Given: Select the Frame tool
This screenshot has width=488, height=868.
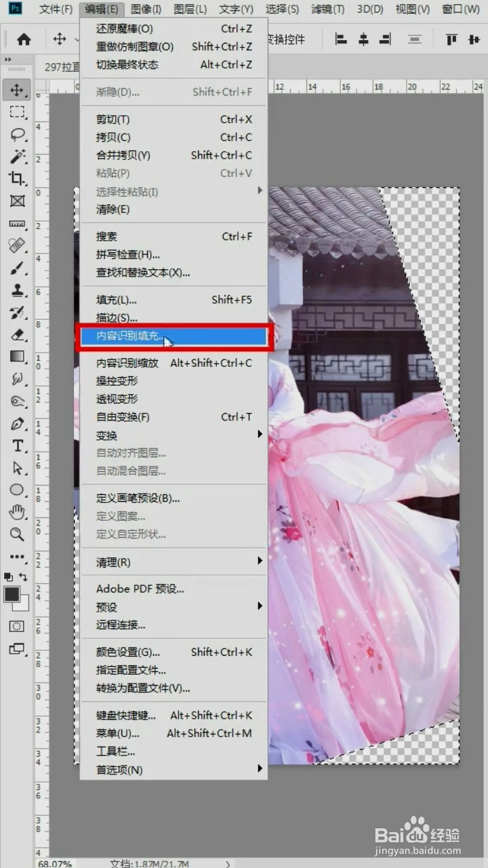Looking at the screenshot, I should (x=17, y=201).
